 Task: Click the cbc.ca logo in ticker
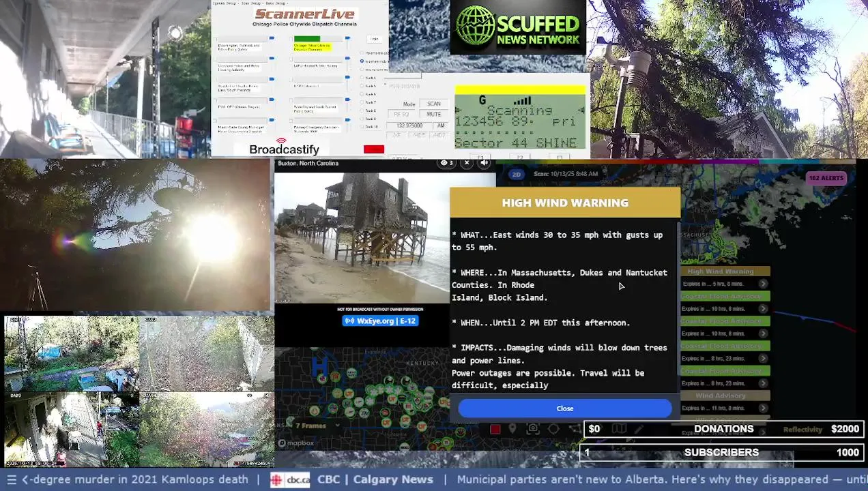click(x=290, y=479)
